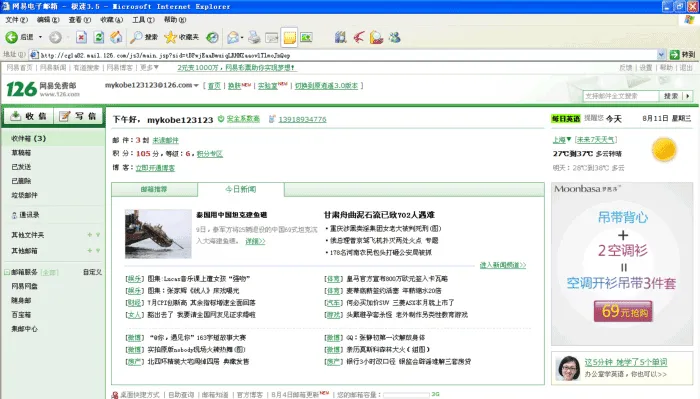The image size is (700, 399).
Task: Click the 立即开通博客 link
Action: [x=155, y=168]
